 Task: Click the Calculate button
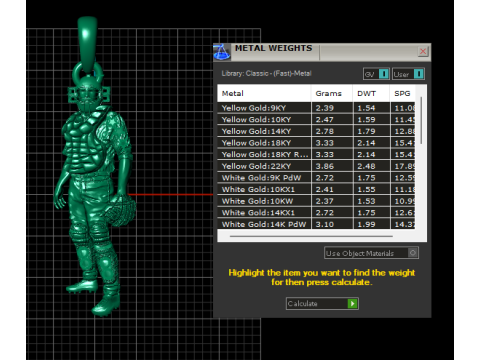[x=322, y=303]
